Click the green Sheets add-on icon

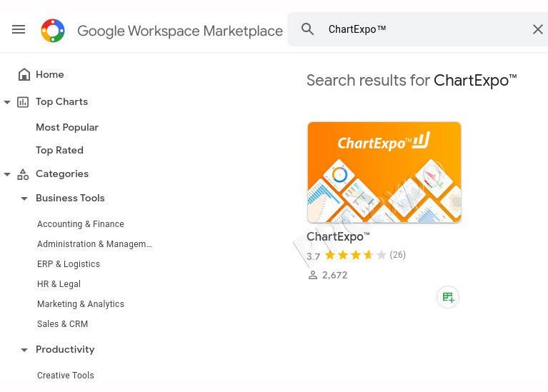[x=448, y=297]
